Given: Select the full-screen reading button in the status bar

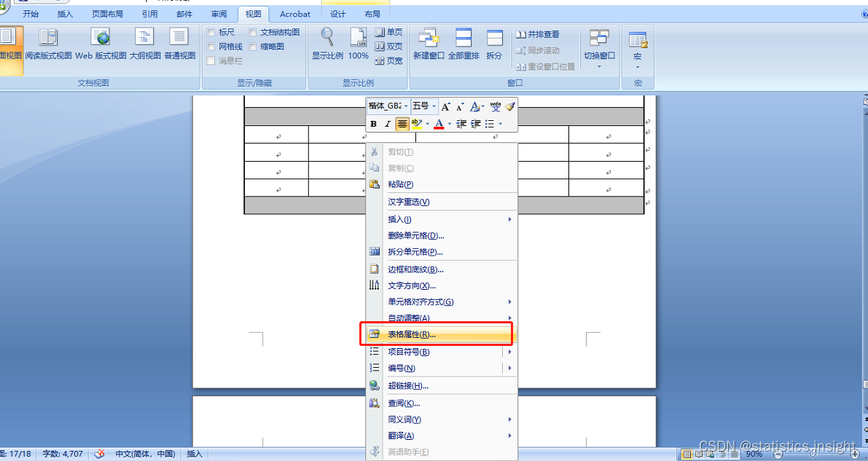Looking at the screenshot, I should 699,454.
